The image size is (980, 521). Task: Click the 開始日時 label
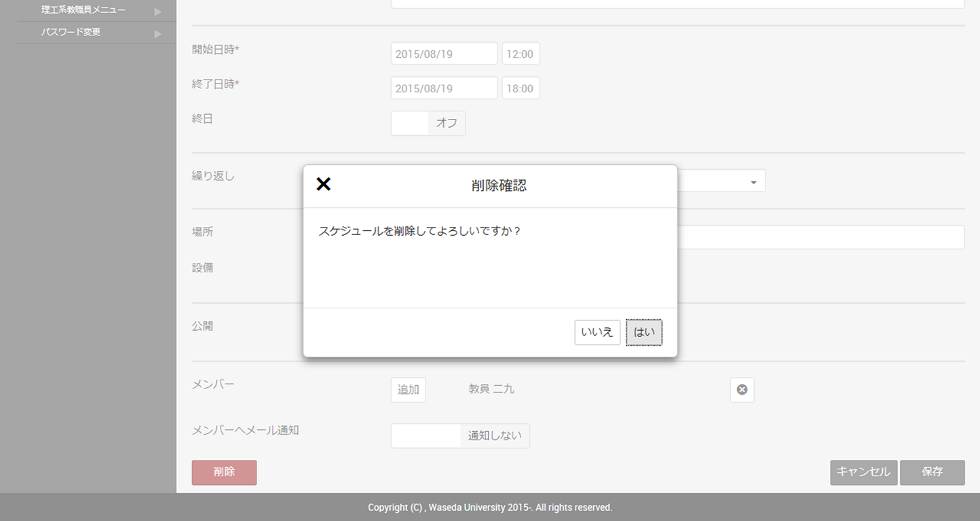tap(216, 50)
